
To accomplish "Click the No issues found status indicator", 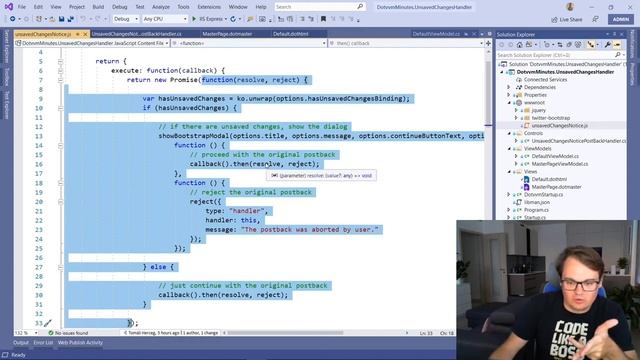I will [x=68, y=333].
